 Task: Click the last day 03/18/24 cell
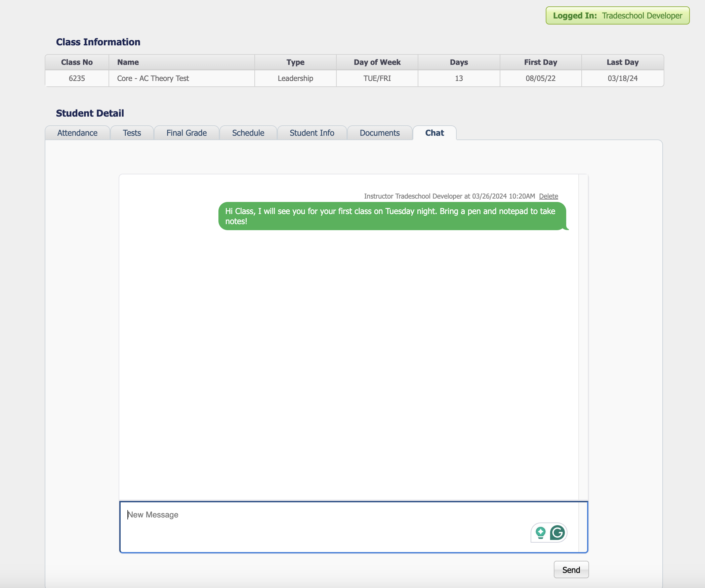tap(623, 79)
